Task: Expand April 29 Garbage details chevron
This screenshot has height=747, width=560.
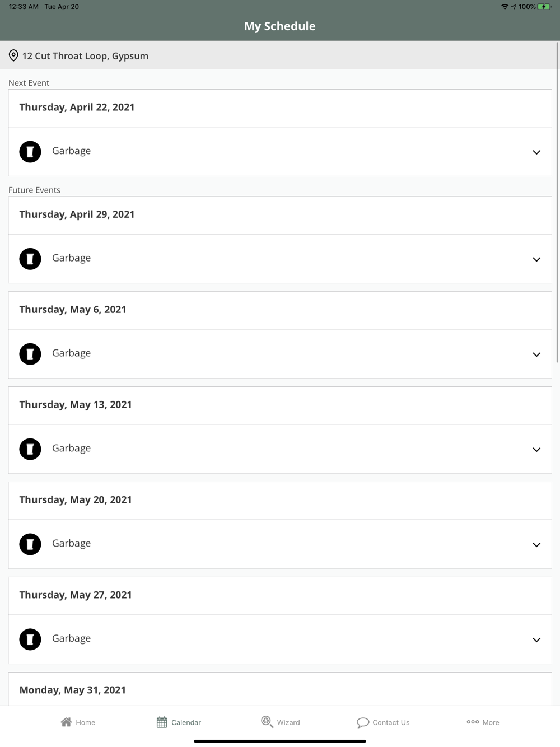Action: 536,259
